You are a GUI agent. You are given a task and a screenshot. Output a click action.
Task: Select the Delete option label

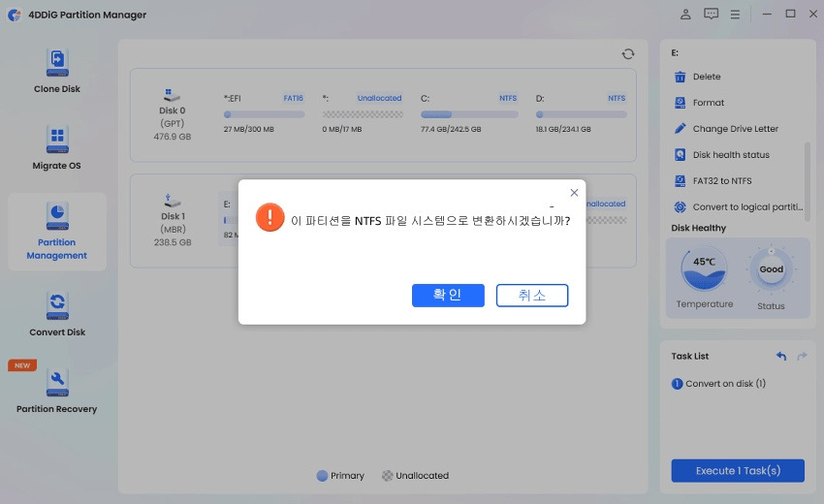(x=707, y=77)
